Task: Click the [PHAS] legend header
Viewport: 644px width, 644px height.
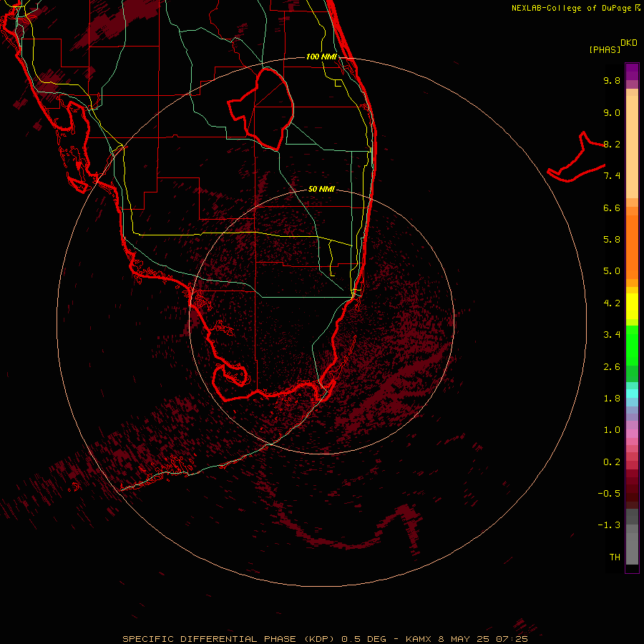Action: click(x=605, y=49)
